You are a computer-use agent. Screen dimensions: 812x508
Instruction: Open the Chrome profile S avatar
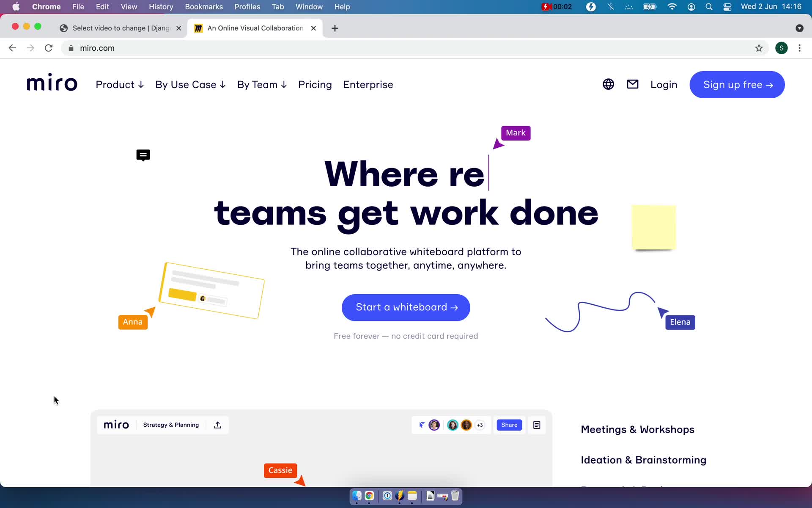[x=782, y=48]
